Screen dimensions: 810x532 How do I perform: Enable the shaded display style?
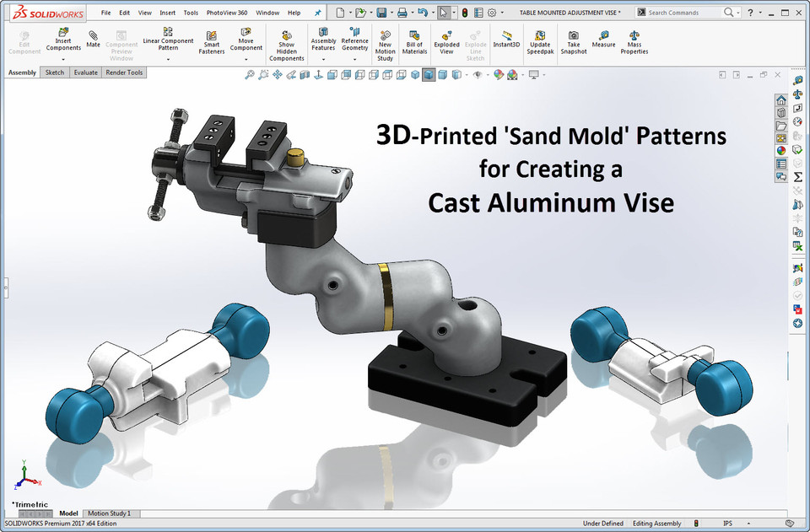(441, 74)
